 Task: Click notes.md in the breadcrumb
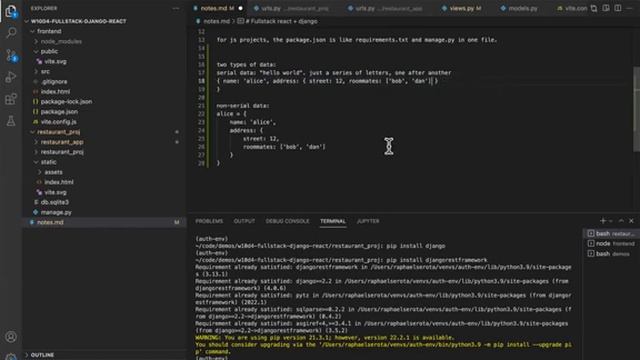pos(216,21)
